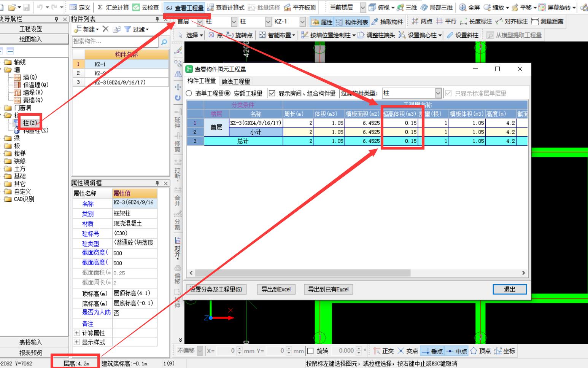
Task: Click the search magnifier in component list
Action: [x=164, y=42]
